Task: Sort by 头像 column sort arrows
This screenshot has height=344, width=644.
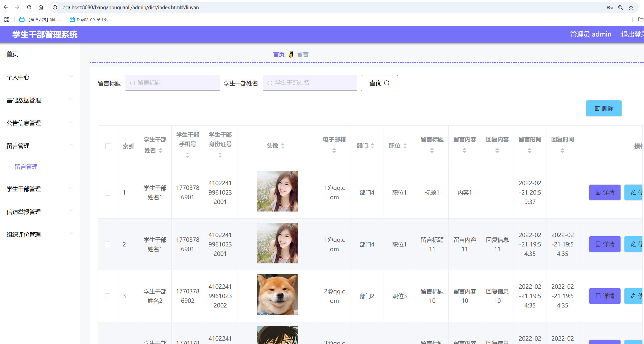Action: [283, 146]
